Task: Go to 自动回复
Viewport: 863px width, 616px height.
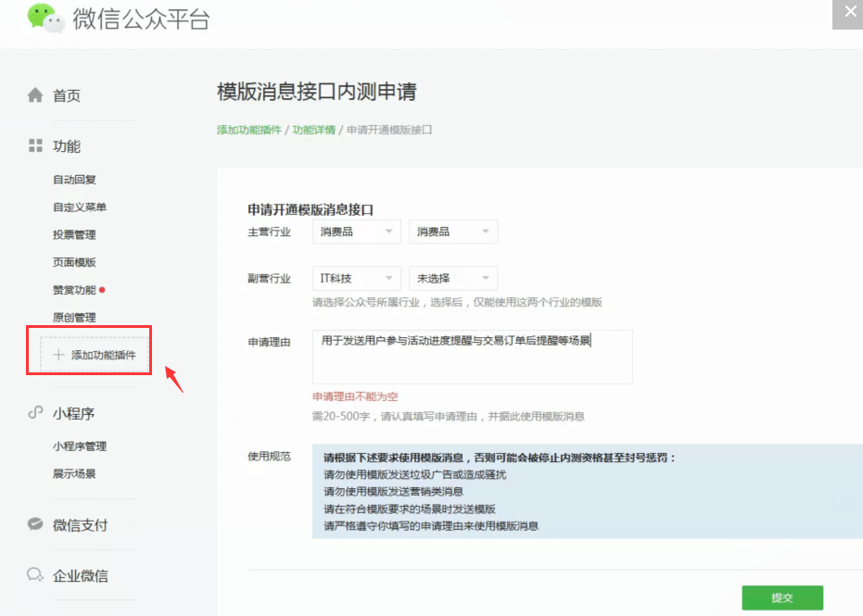Action: [x=74, y=180]
